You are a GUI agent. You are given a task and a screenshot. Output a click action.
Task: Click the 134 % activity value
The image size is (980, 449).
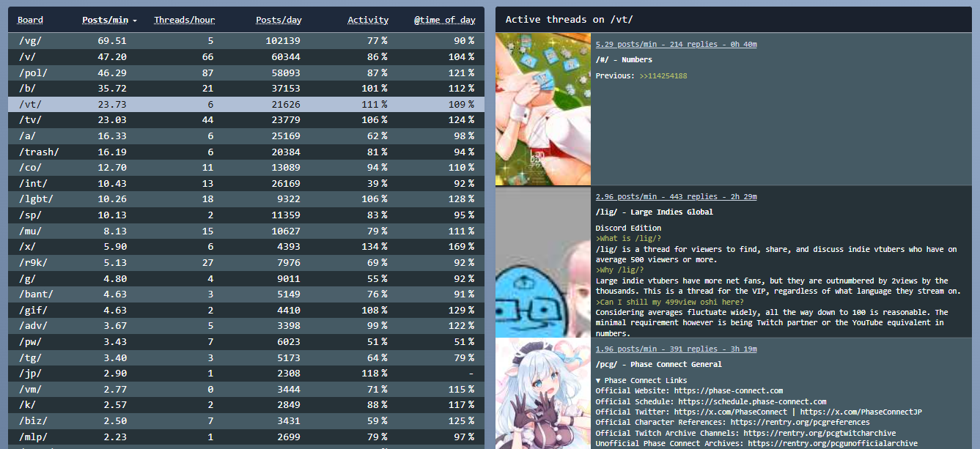375,247
